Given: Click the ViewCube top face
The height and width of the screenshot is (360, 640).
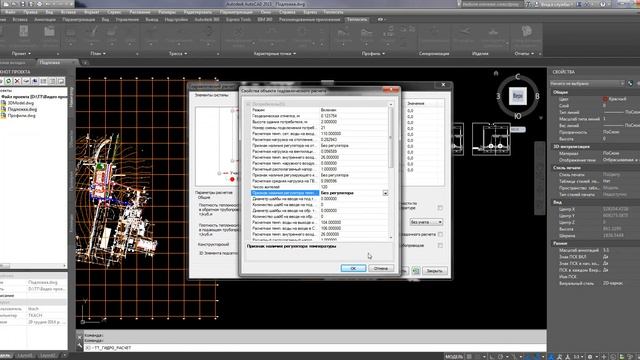Looking at the screenshot, I should (517, 96).
